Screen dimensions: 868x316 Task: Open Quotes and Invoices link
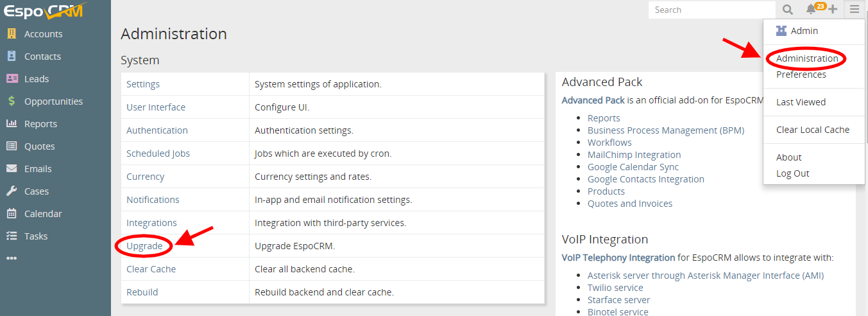[x=630, y=204]
